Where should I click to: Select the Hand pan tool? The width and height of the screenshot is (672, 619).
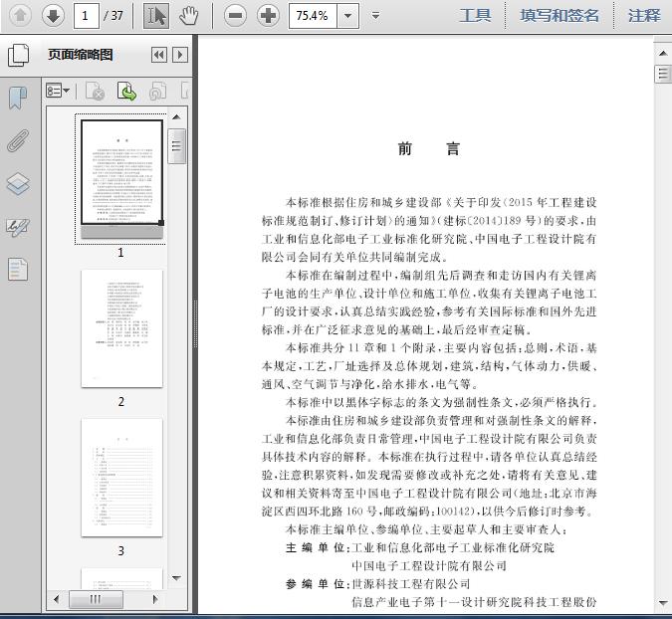tap(189, 15)
